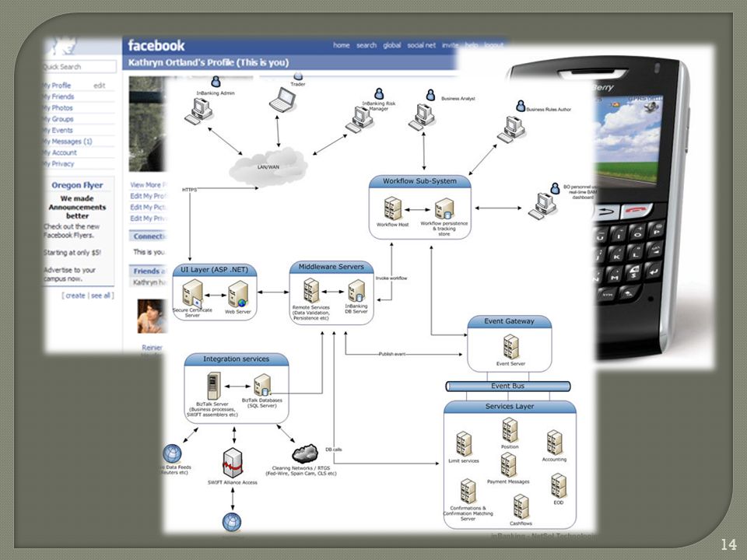Click the Event Bus bar
Image resolution: width=747 pixels, height=560 pixels.
pyautogui.click(x=508, y=386)
